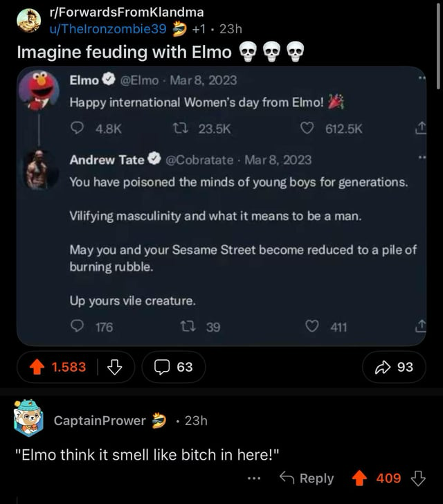Click the subreddit avatar icon
The height and width of the screenshot is (504, 443).
pyautogui.click(x=28, y=20)
